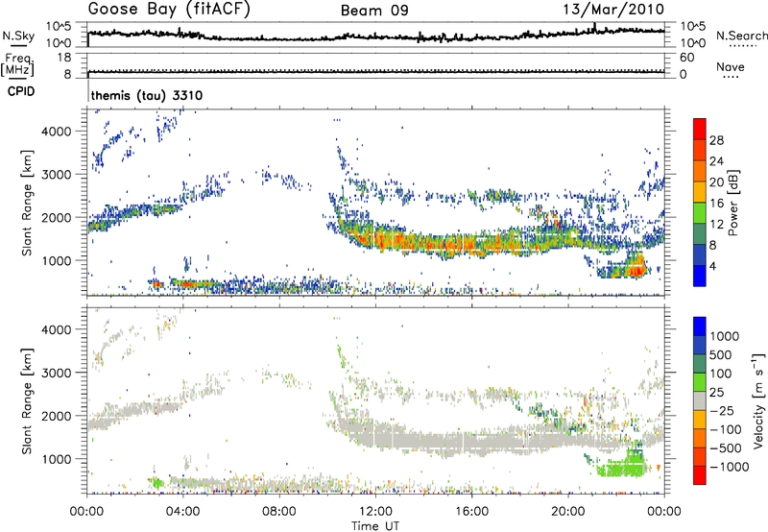Click the 'Goose Bay (fitACF)' plot title
This screenshot has height=532, width=768.
click(169, 10)
